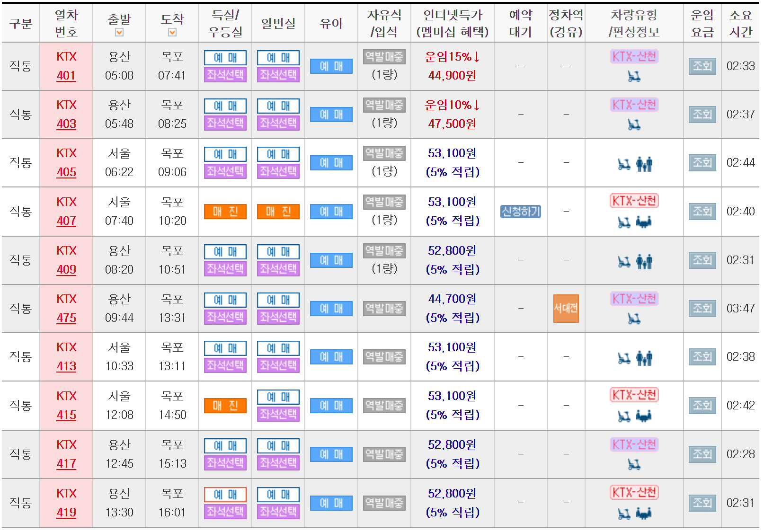The image size is (764, 532).
Task: Open train number 419 details link
Action: [66, 513]
